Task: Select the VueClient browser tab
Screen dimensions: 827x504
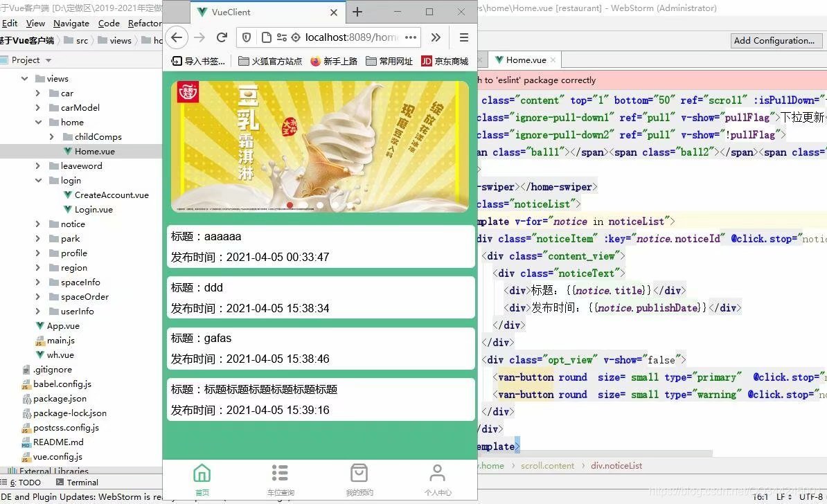Action: click(267, 12)
